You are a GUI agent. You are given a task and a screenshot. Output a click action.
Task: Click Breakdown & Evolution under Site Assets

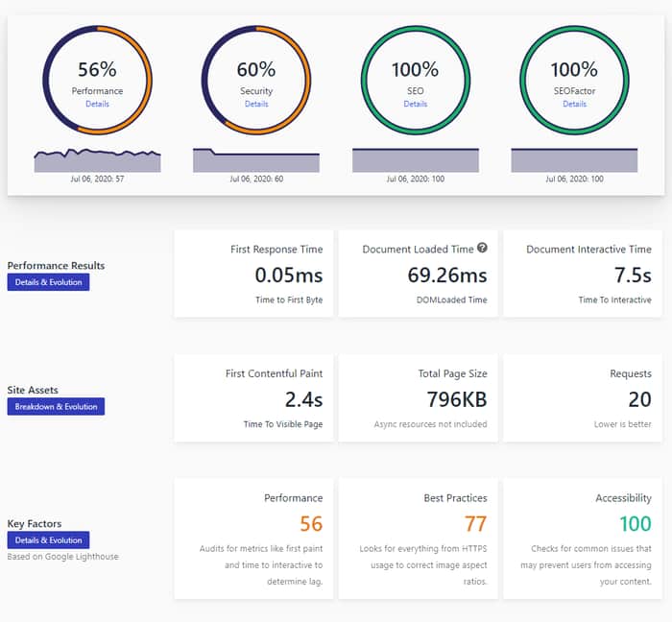click(56, 407)
